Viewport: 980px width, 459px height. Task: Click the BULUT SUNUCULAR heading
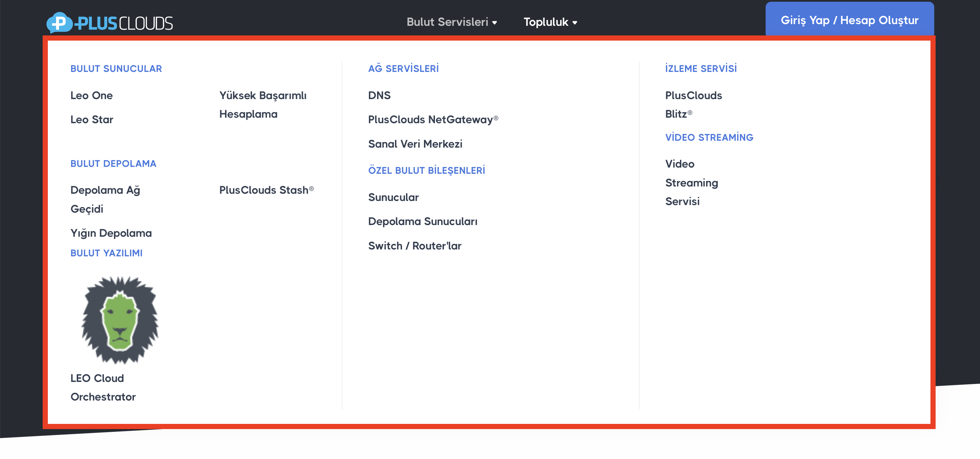coord(116,68)
